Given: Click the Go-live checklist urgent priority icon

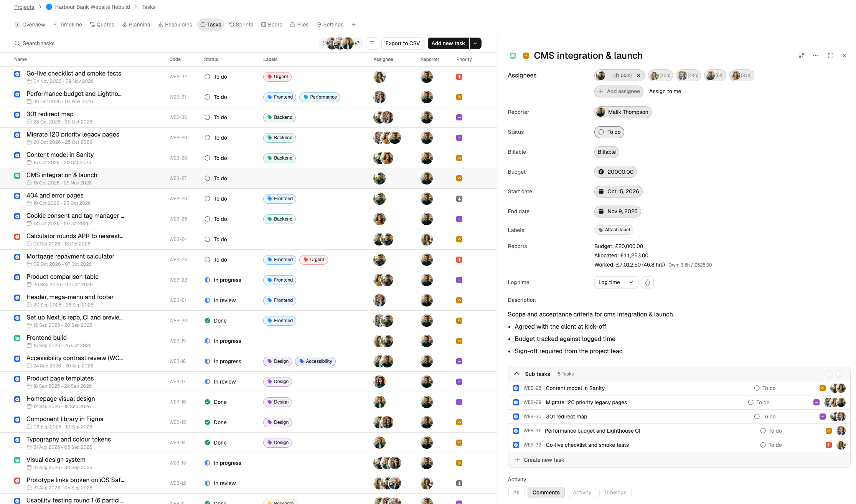Looking at the screenshot, I should 459,77.
